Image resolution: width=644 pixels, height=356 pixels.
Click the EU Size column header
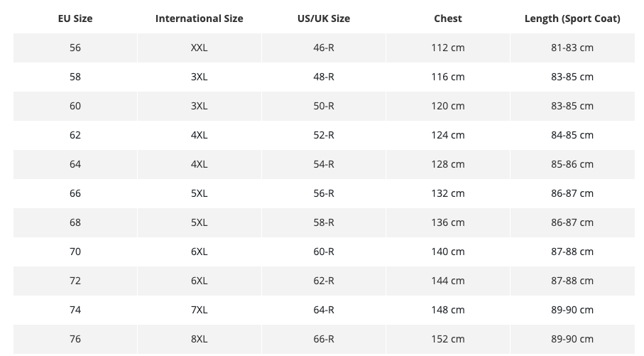pyautogui.click(x=75, y=18)
